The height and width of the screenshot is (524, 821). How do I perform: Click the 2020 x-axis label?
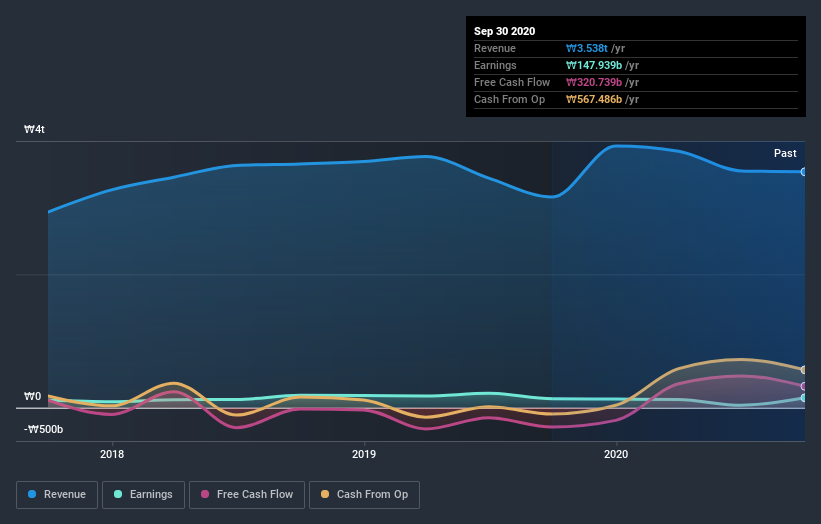coord(616,454)
